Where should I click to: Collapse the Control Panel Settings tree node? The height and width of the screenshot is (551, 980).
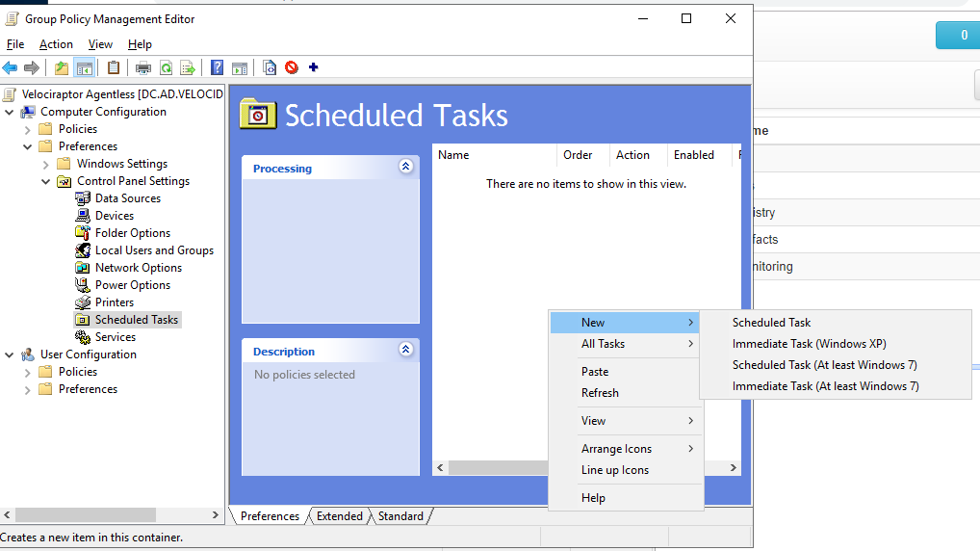[x=45, y=181]
